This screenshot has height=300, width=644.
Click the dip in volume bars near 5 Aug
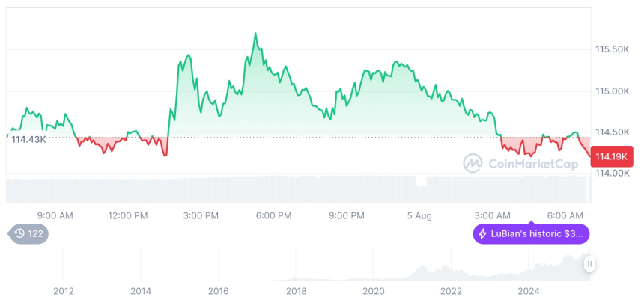(x=421, y=181)
